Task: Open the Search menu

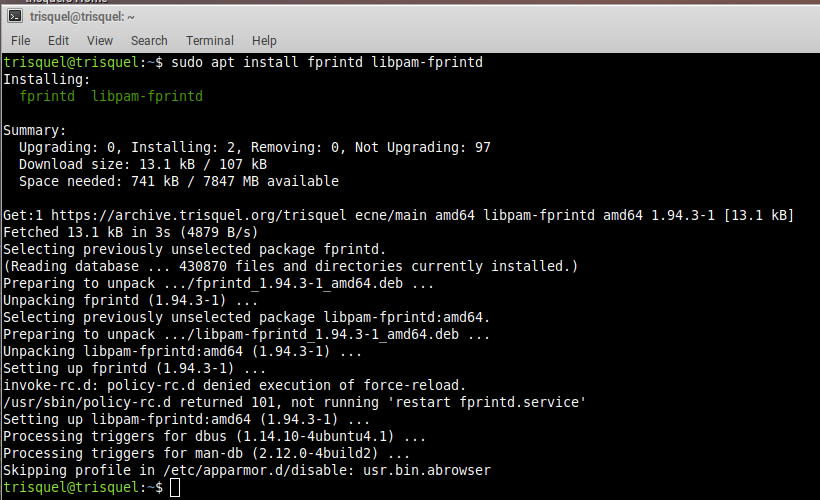Action: click(149, 41)
